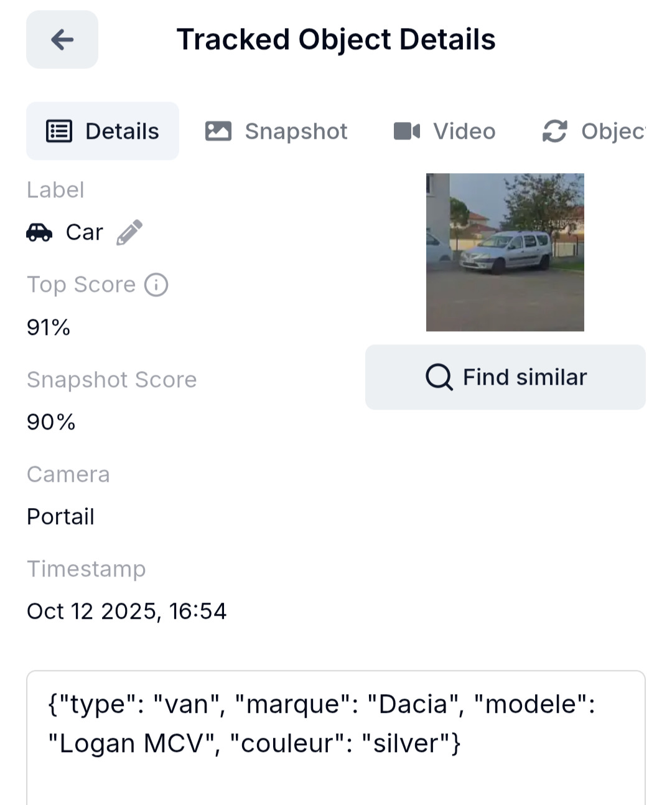This screenshot has height=805, width=672.
Task: Edit the Car label with the pencil icon
Action: [x=129, y=232]
